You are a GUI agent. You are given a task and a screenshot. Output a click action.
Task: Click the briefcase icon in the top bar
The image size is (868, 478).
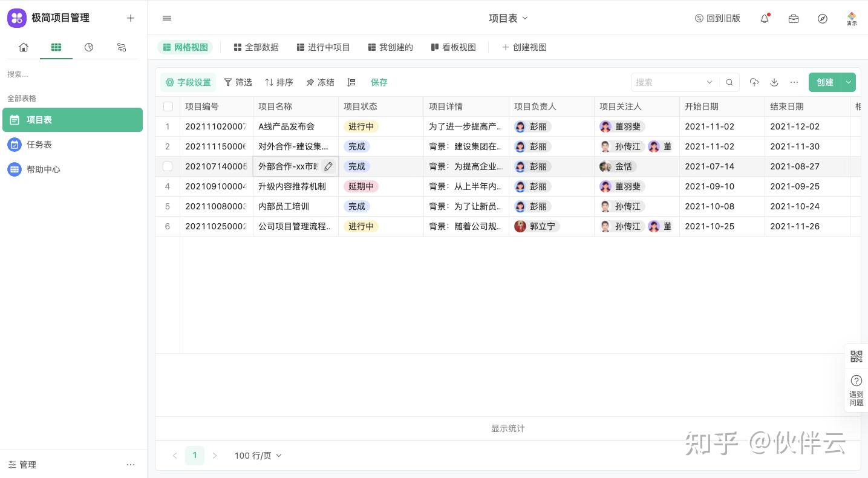(794, 18)
